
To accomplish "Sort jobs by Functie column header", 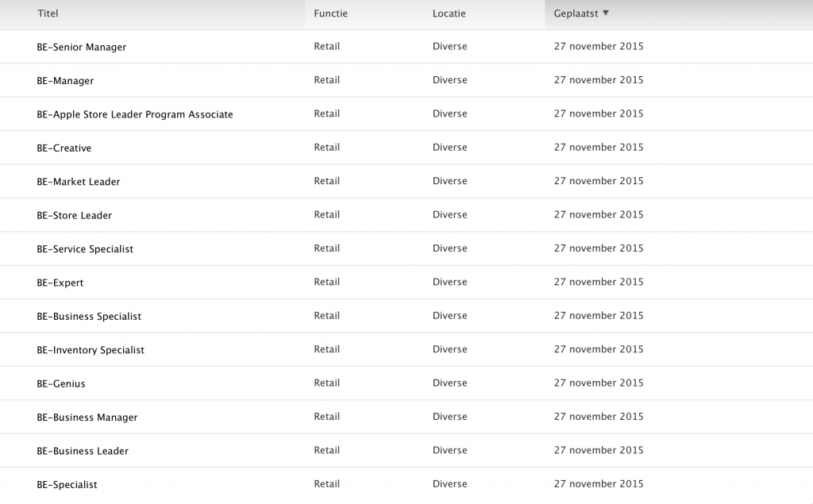I will click(330, 13).
